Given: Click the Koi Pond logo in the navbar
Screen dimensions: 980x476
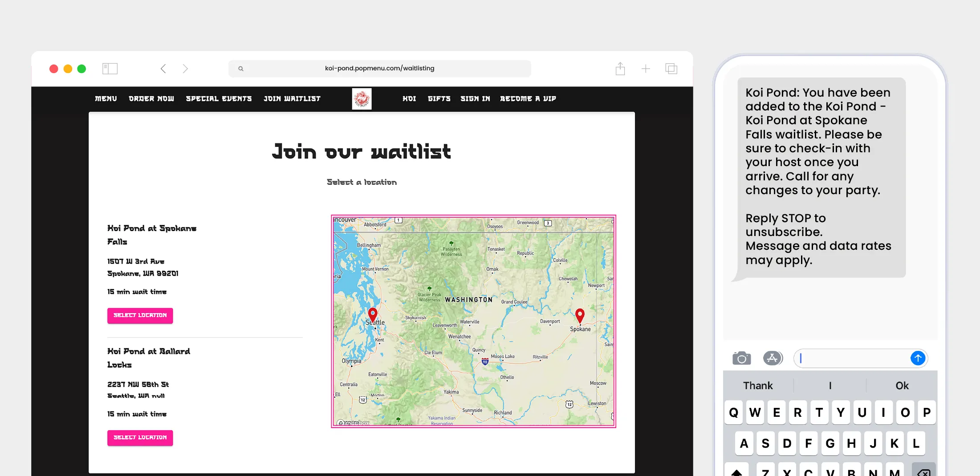Looking at the screenshot, I should pyautogui.click(x=362, y=99).
